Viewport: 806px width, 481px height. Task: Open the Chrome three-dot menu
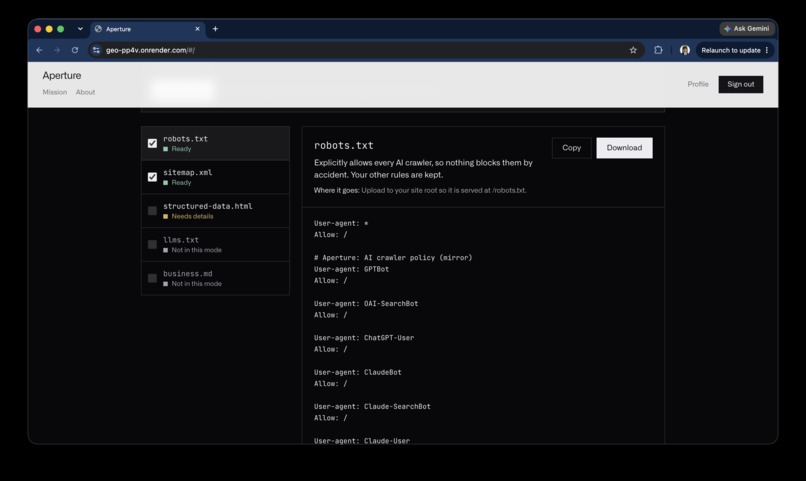[x=767, y=50]
